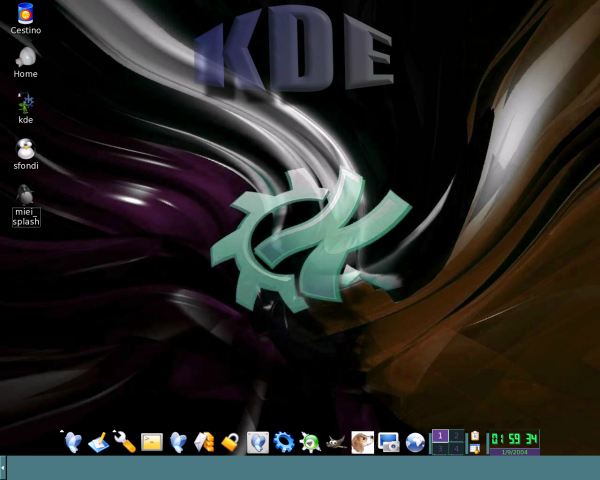Launch the terminal console icon
600x480 pixels.
(x=152, y=442)
